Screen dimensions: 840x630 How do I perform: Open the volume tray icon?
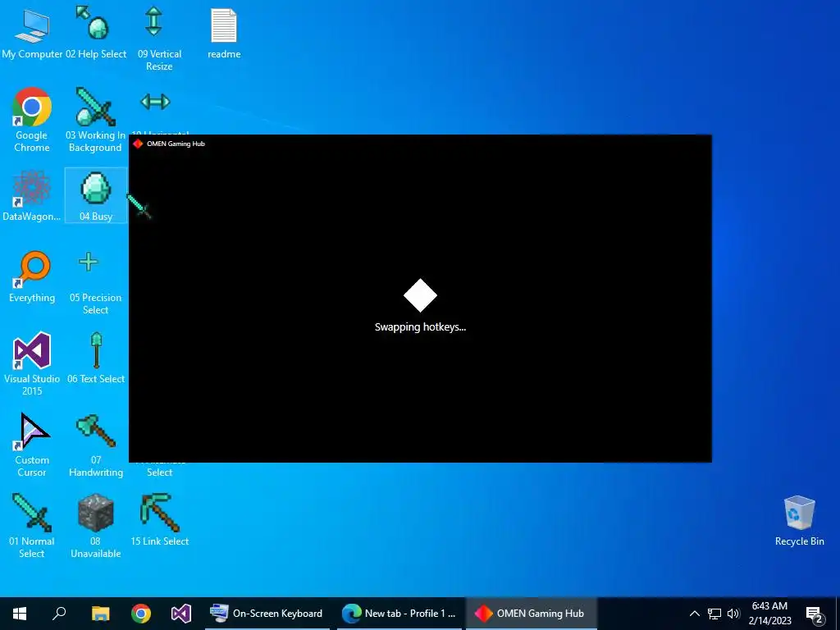coord(733,614)
